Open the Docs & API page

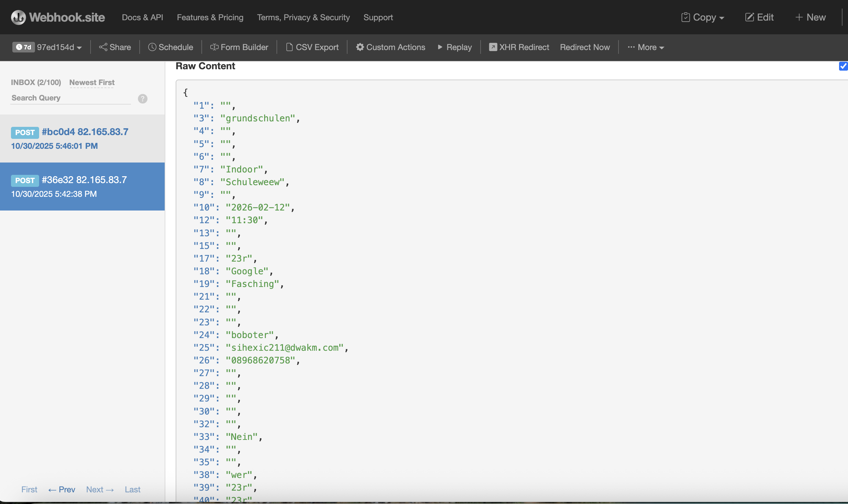(142, 17)
